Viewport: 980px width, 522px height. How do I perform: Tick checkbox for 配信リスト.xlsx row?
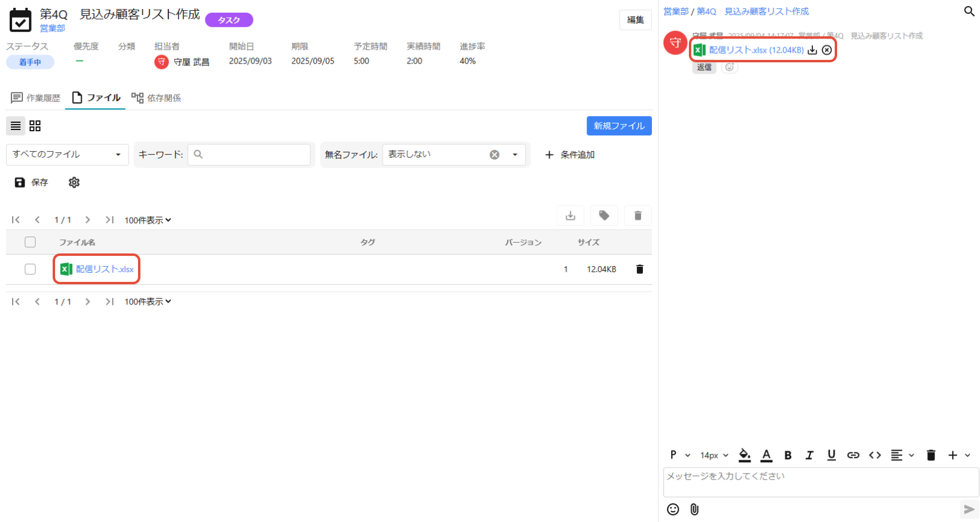tap(30, 269)
